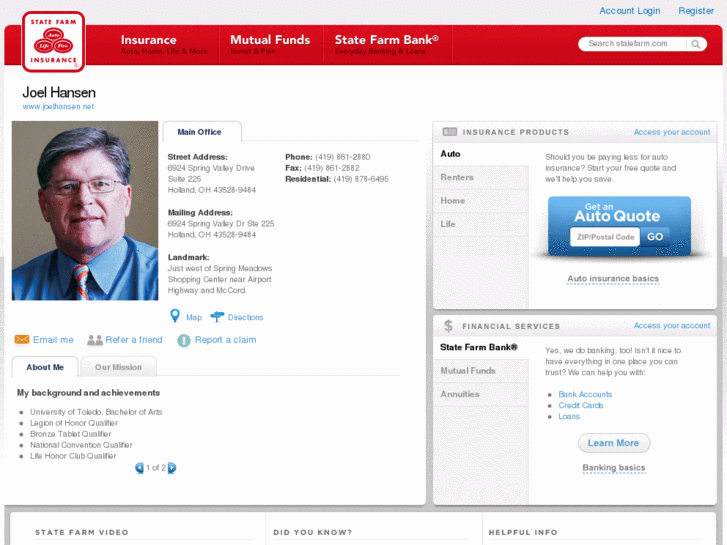Open the Insurance menu
Screen dimensions: 727x545
point(164,45)
